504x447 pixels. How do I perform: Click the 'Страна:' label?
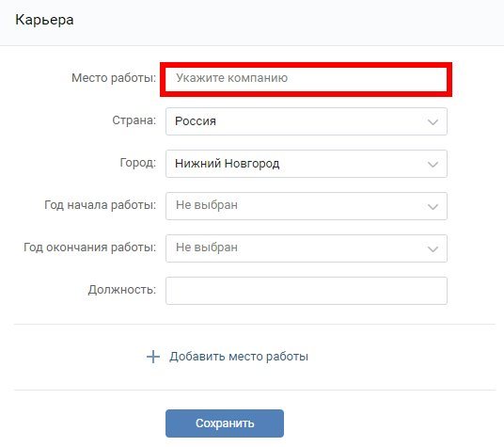click(x=134, y=120)
